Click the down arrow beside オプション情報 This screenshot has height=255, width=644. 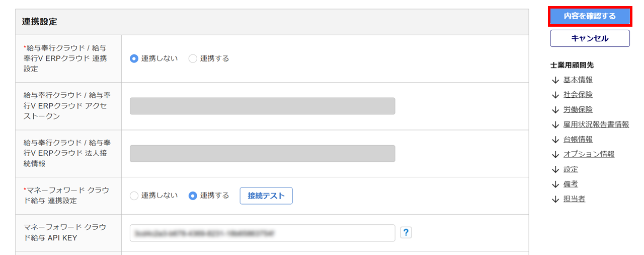[555, 154]
